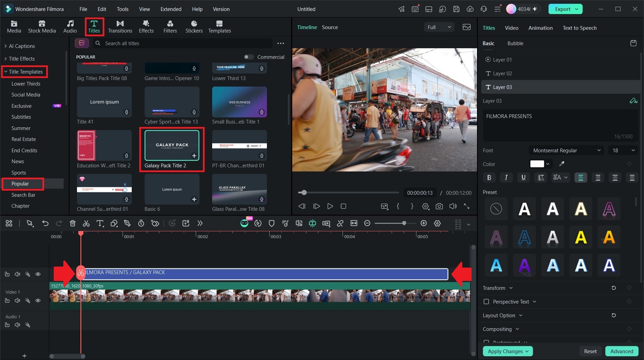Switch to Text to Speech tab
644x360 pixels.
click(x=579, y=28)
